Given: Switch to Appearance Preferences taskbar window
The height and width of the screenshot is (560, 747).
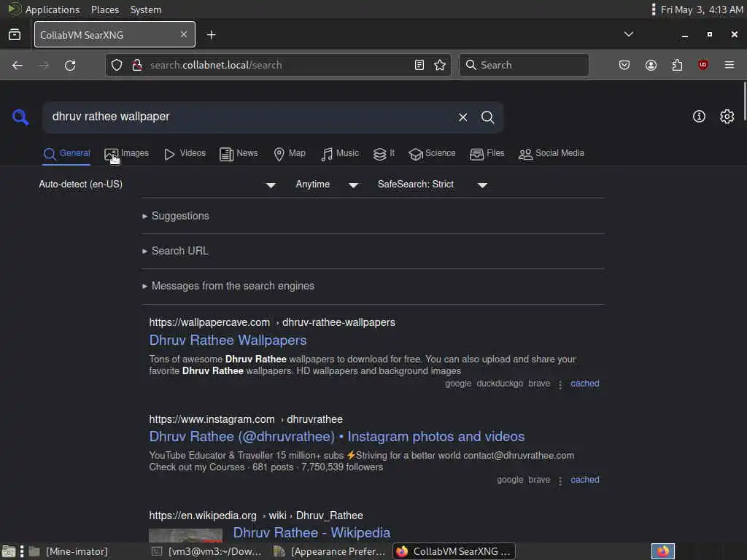Looking at the screenshot, I should click(x=330, y=551).
